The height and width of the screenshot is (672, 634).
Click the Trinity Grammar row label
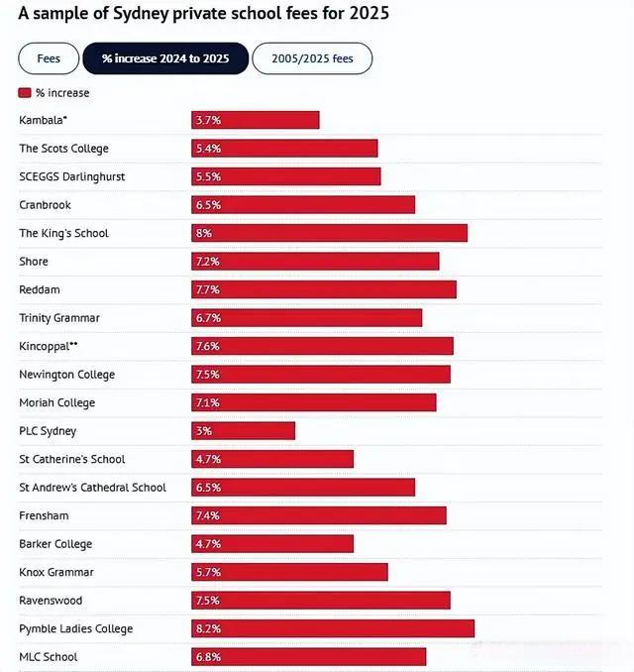(59, 318)
